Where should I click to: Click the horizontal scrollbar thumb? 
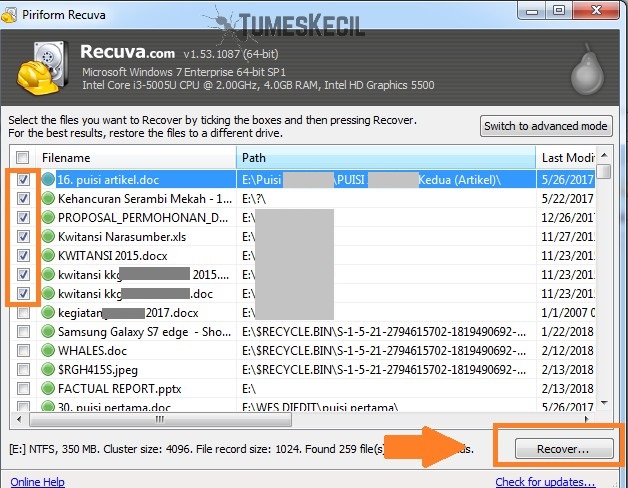(x=160, y=419)
